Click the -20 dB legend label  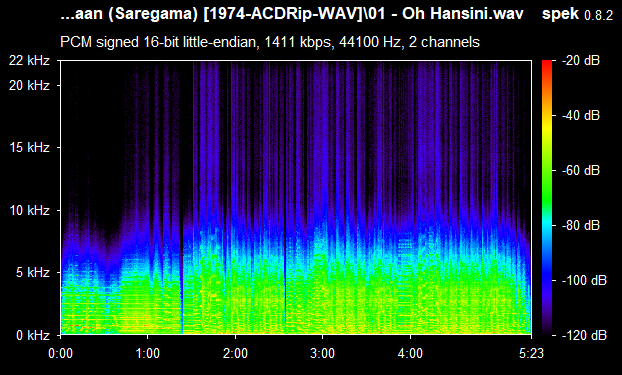tap(581, 61)
